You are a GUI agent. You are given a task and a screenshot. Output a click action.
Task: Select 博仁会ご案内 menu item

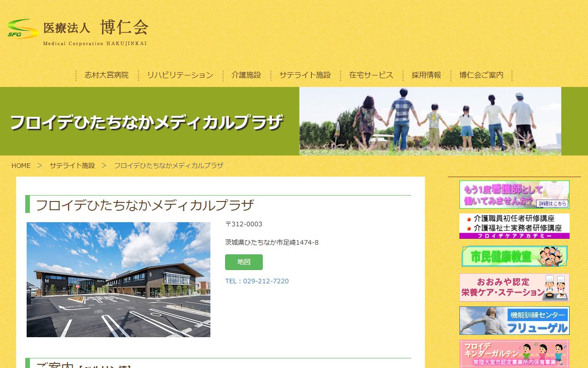[481, 75]
